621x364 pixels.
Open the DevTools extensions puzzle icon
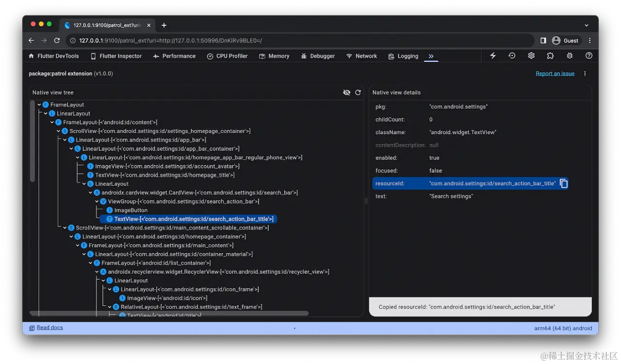[550, 56]
